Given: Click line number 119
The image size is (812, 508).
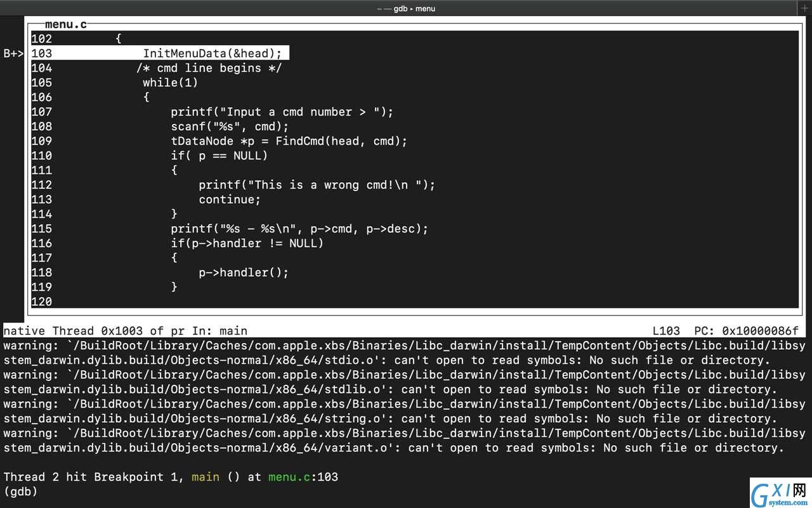Looking at the screenshot, I should coord(41,287).
